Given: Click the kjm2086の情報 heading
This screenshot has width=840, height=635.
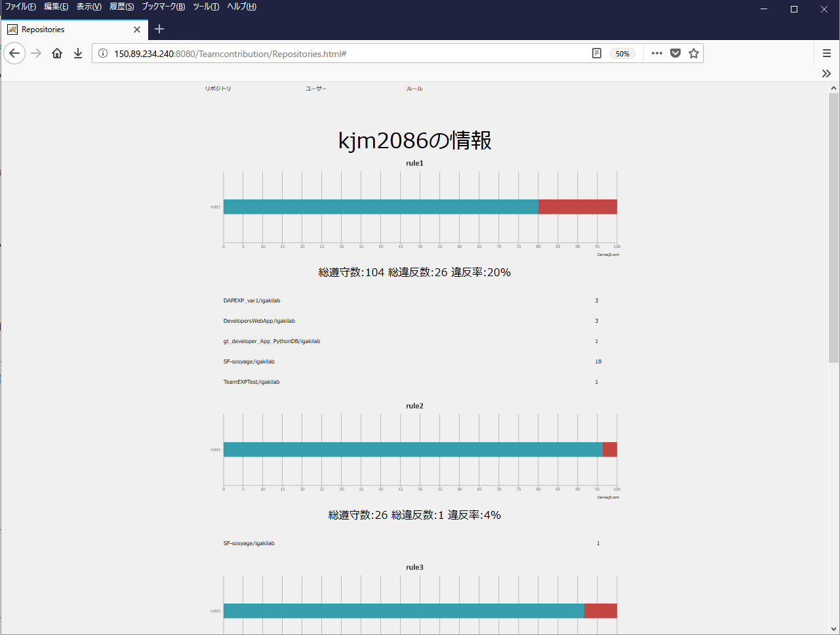Looking at the screenshot, I should pyautogui.click(x=414, y=140).
